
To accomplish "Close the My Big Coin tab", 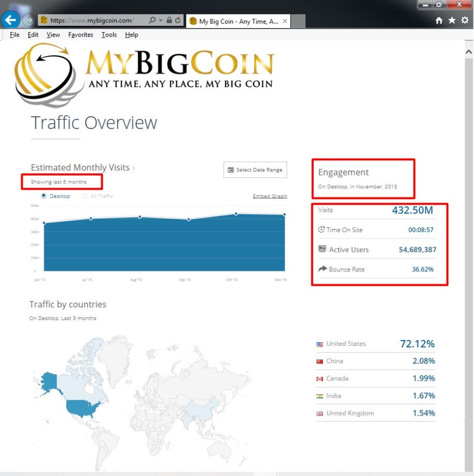I will [285, 21].
